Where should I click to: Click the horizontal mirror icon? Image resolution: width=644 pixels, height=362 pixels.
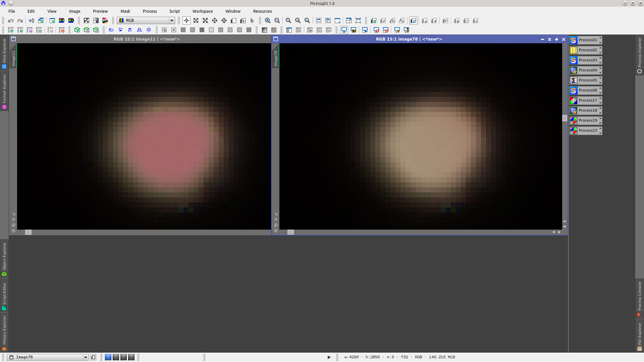(x=139, y=30)
